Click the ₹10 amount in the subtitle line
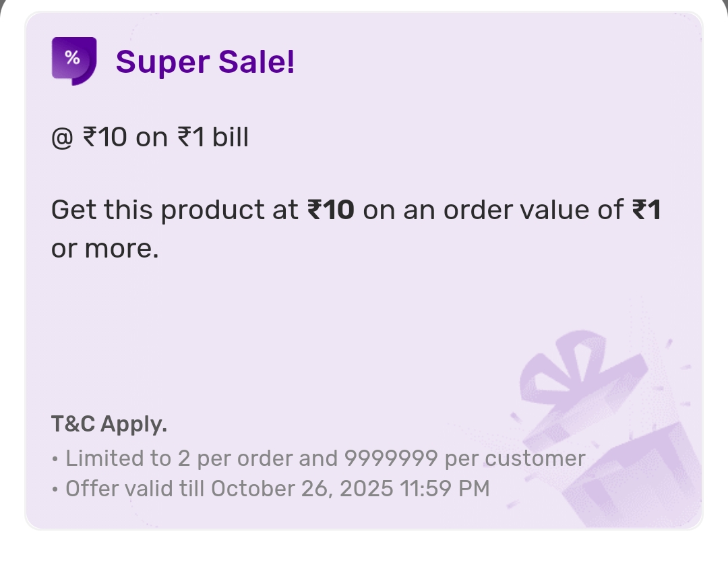Screen dimensions: 728x563 104,138
